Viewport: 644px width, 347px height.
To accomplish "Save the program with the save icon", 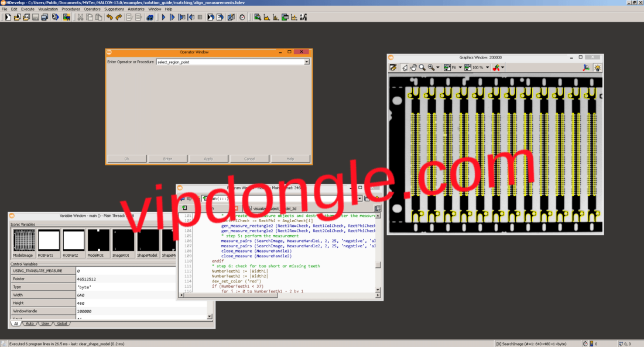I will tap(36, 17).
